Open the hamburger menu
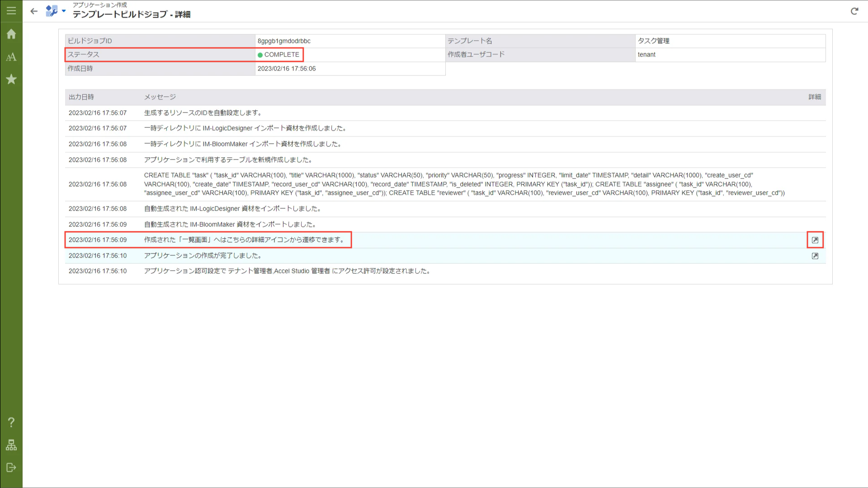Viewport: 868px width, 488px height. coord(11,11)
